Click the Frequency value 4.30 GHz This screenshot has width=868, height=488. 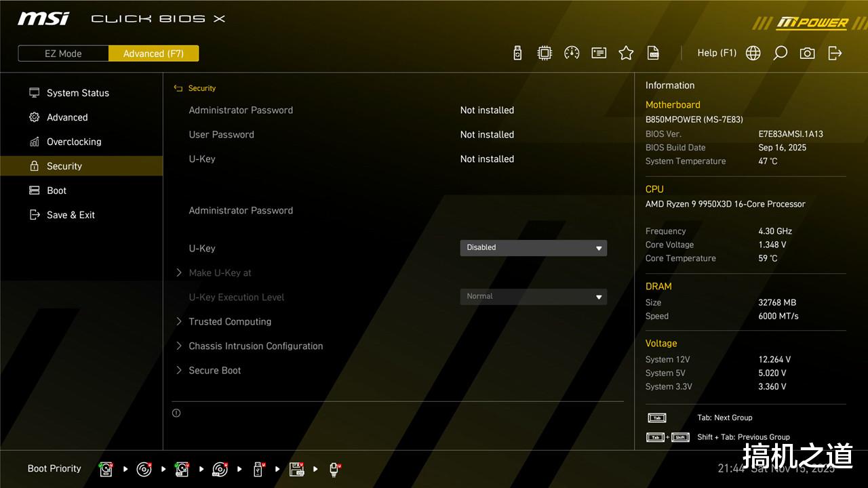775,231
